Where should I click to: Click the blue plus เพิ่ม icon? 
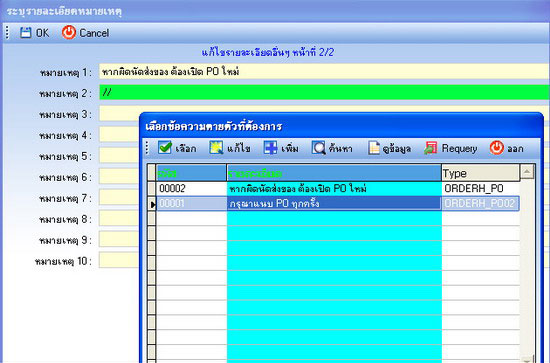pyautogui.click(x=270, y=148)
